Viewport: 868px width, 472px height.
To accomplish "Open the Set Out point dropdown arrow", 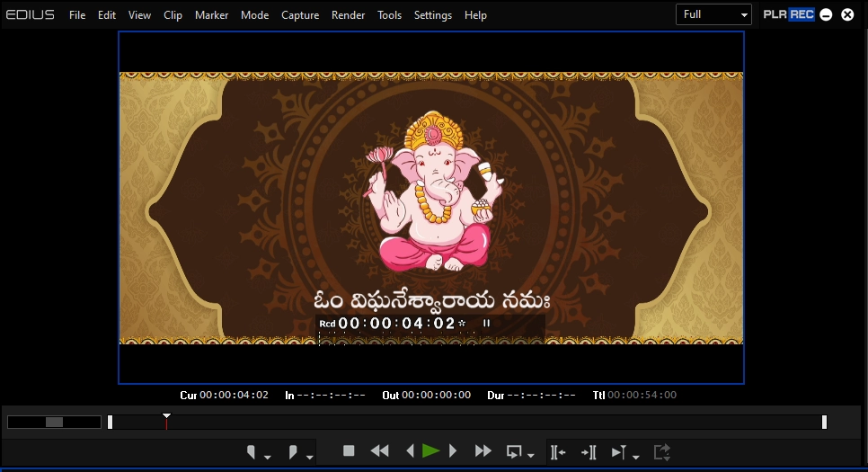I will coord(310,457).
